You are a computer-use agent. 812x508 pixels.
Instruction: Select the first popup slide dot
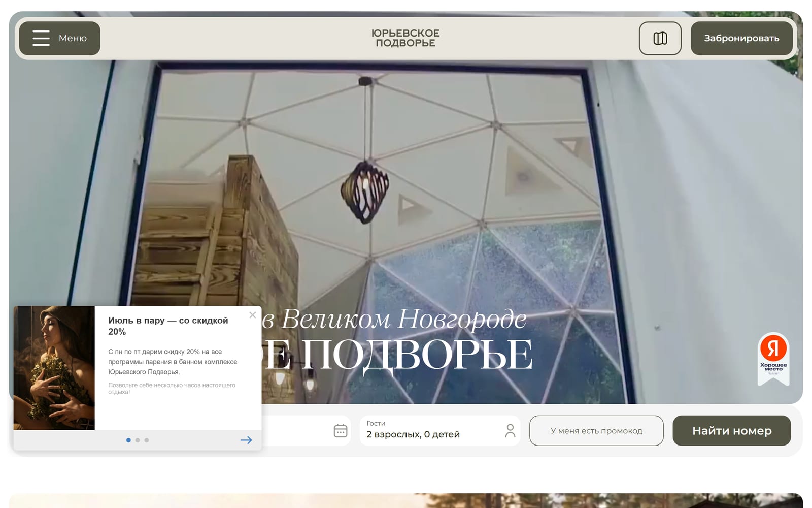coord(128,440)
